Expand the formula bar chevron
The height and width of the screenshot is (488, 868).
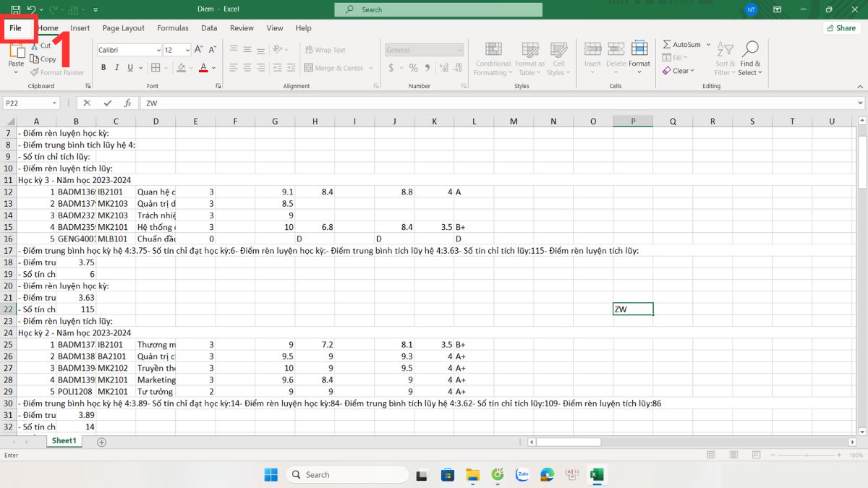(x=861, y=103)
